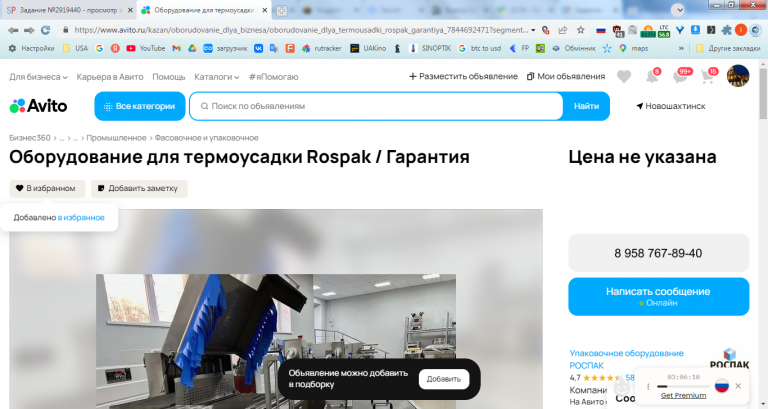Screen dimensions: 768x409
Task: Open the Gmail bookmark icon
Action: click(x=176, y=48)
